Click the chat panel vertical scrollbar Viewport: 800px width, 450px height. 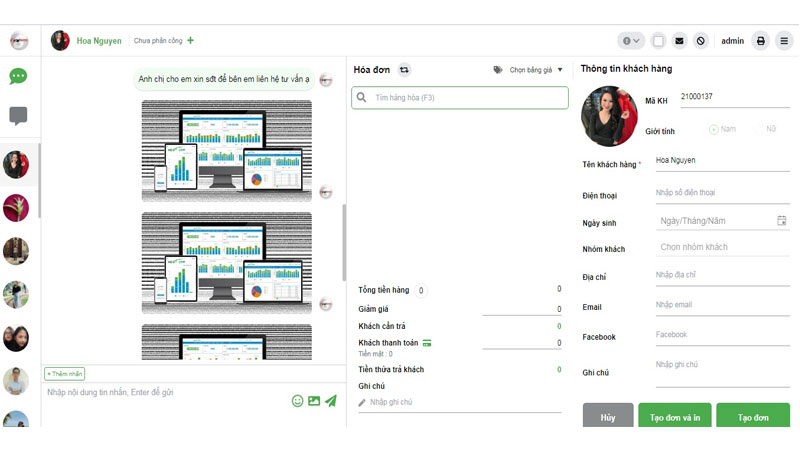coord(344,242)
